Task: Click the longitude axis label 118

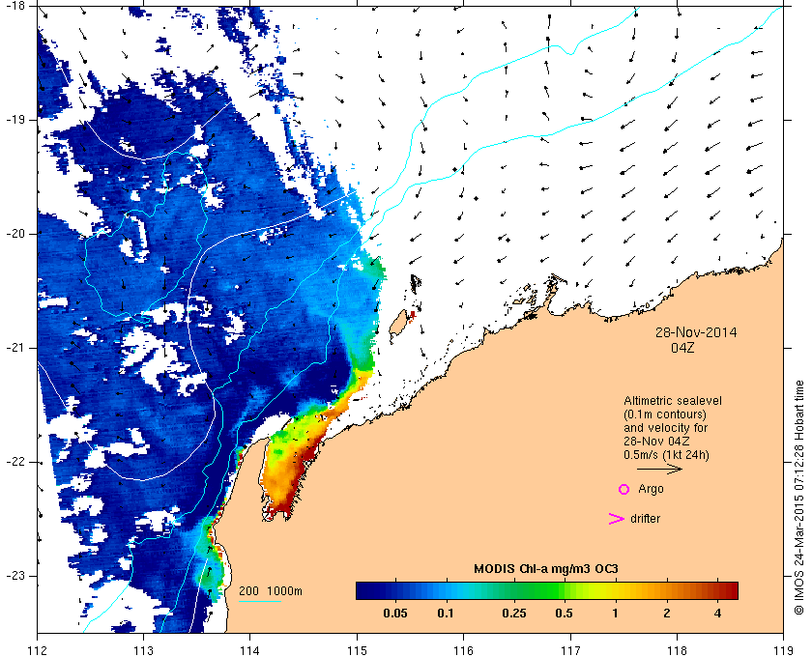Action: click(x=677, y=650)
